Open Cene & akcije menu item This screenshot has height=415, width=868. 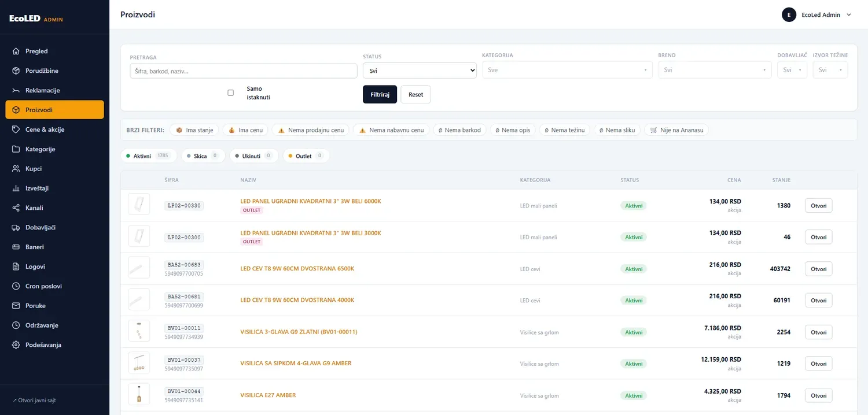point(54,129)
